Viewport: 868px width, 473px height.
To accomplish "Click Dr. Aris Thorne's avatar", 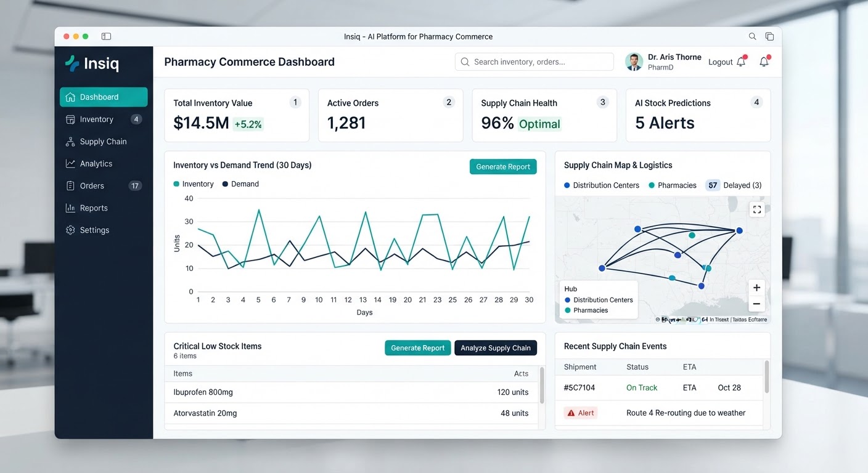I will (634, 62).
